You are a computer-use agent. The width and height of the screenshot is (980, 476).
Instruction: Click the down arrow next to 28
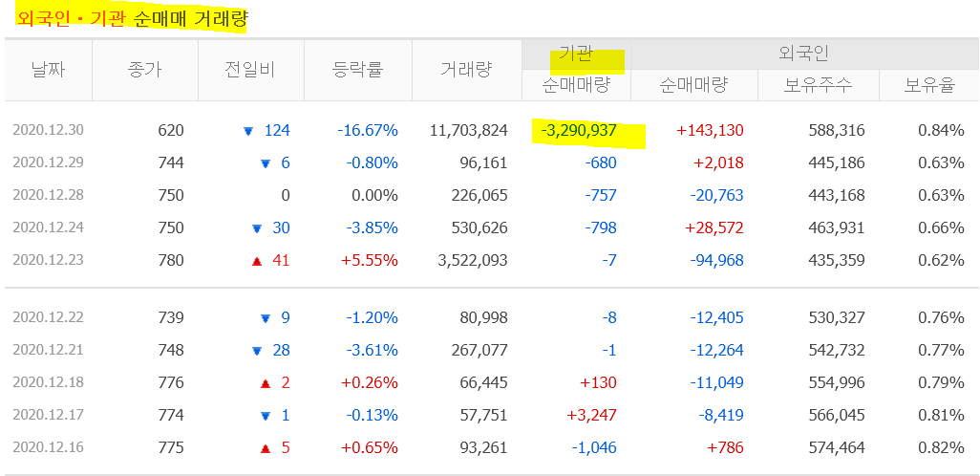point(256,352)
